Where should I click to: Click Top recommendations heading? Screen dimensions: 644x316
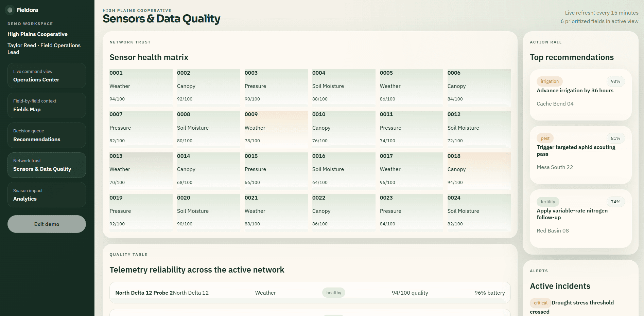pyautogui.click(x=572, y=57)
